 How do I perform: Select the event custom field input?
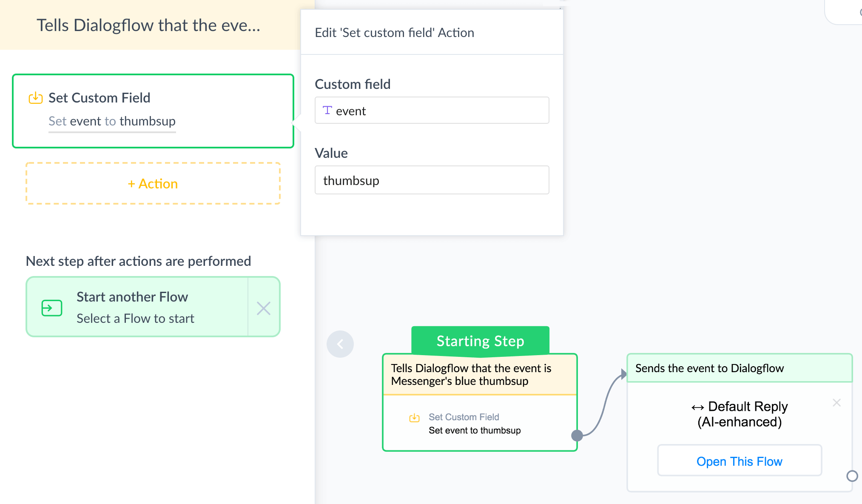[x=431, y=111]
